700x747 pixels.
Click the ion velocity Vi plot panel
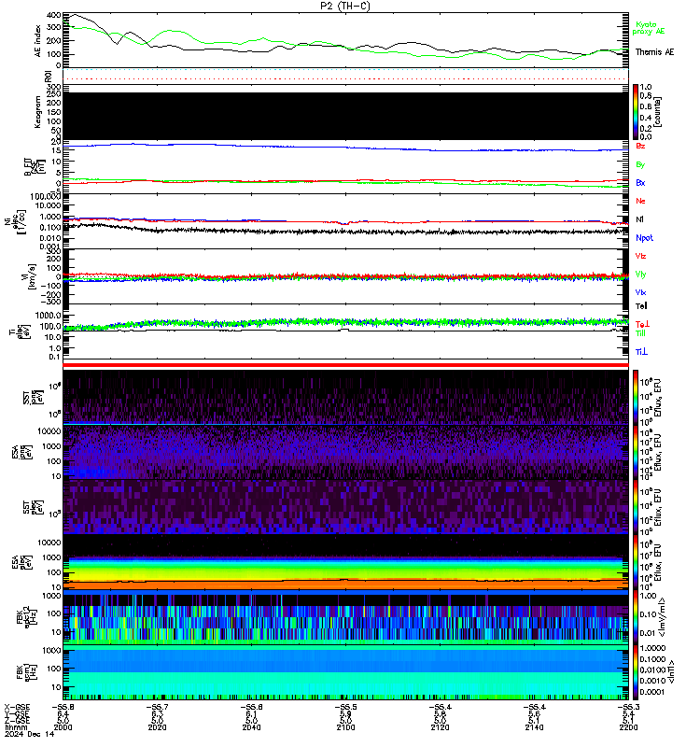tap(345, 276)
